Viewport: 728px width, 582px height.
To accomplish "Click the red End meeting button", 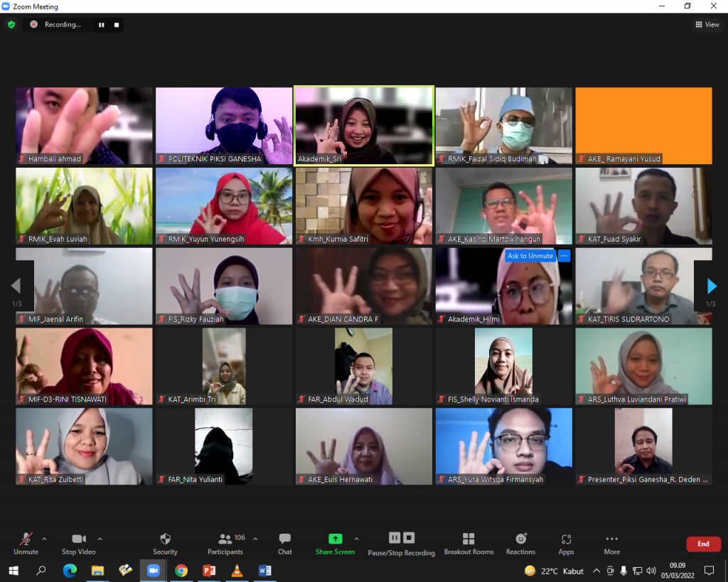I will click(x=703, y=544).
